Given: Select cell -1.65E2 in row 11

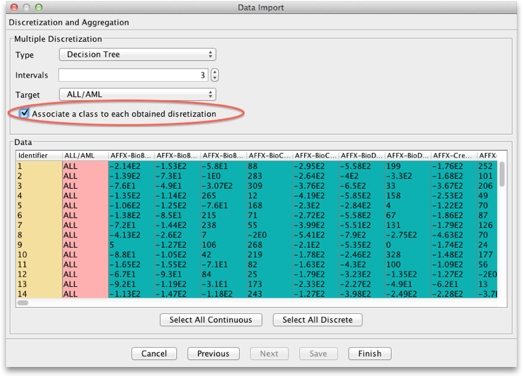Looking at the screenshot, I should click(x=131, y=265).
